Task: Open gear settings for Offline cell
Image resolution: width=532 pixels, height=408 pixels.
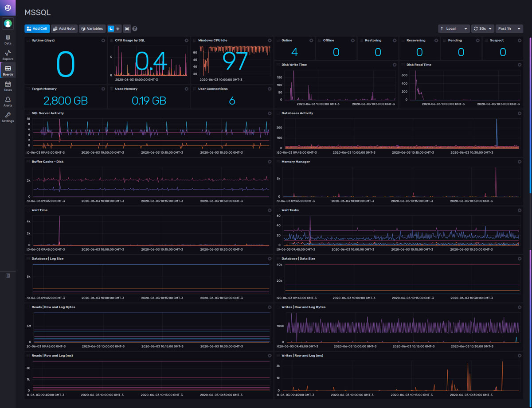Action: pos(353,40)
